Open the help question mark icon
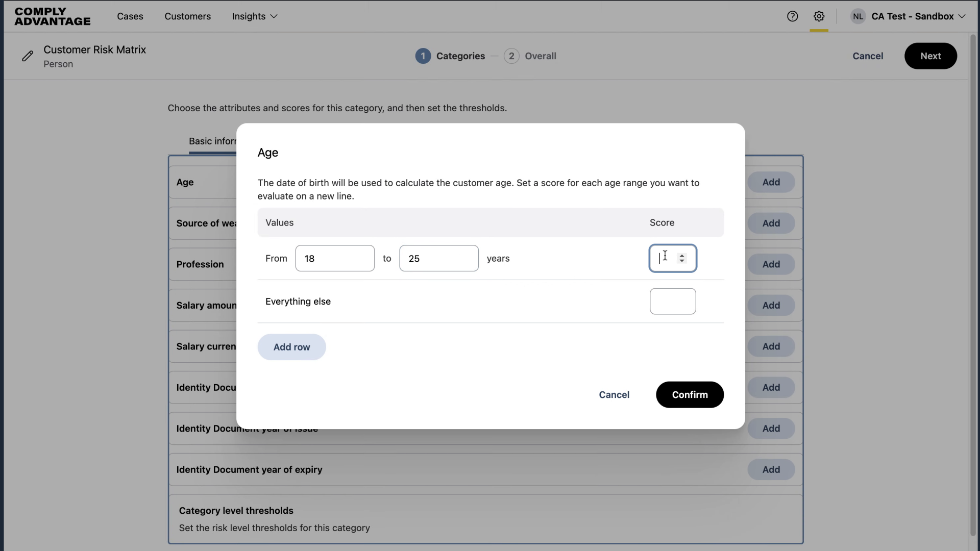 (x=793, y=16)
